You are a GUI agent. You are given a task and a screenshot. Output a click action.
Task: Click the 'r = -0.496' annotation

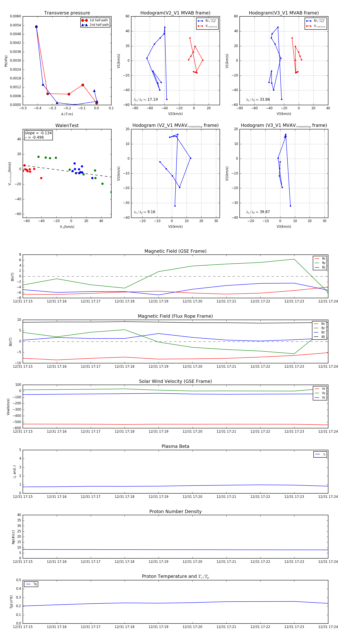click(35, 137)
